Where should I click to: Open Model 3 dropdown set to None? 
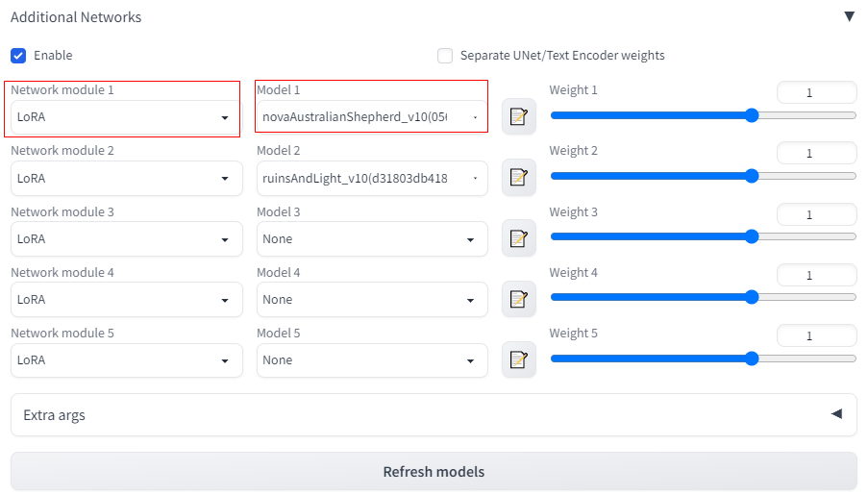[x=372, y=238]
